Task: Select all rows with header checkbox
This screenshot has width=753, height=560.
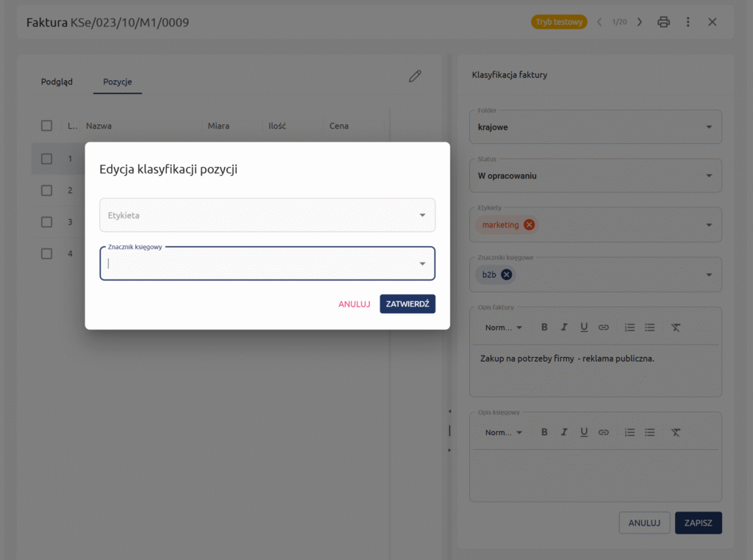Action: (46, 126)
